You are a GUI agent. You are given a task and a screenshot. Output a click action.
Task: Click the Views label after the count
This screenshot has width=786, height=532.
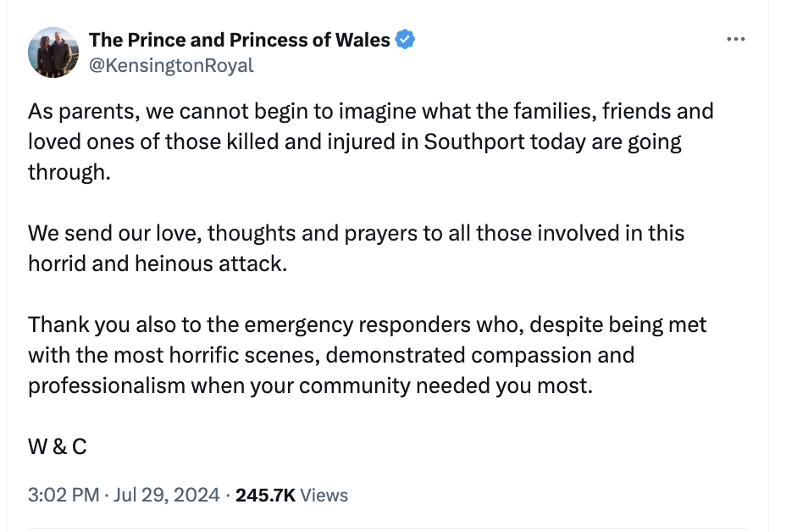coord(323,495)
